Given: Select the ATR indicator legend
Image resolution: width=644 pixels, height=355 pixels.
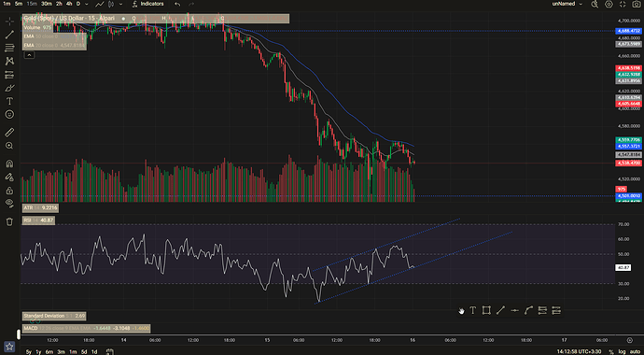Looking at the screenshot, I should pos(40,208).
